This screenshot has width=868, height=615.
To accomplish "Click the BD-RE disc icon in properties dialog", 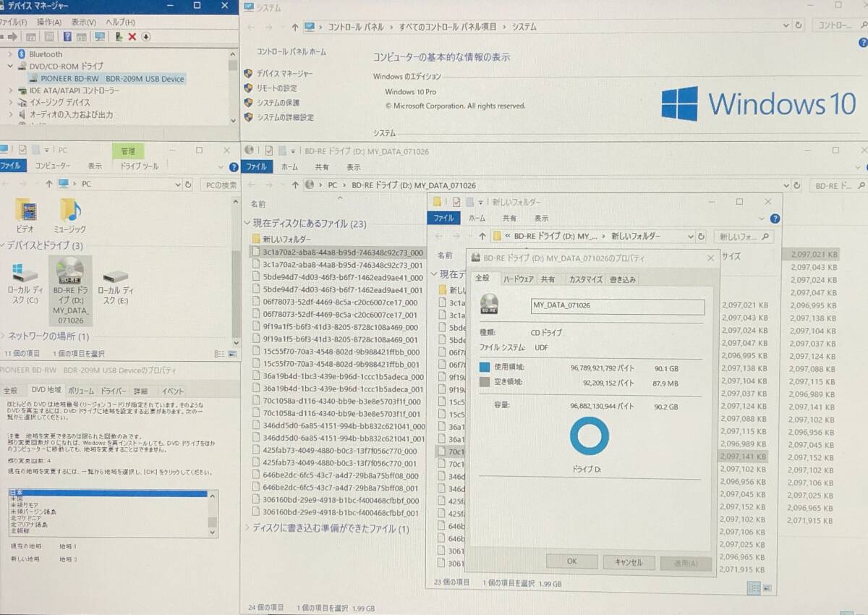I will [x=489, y=305].
